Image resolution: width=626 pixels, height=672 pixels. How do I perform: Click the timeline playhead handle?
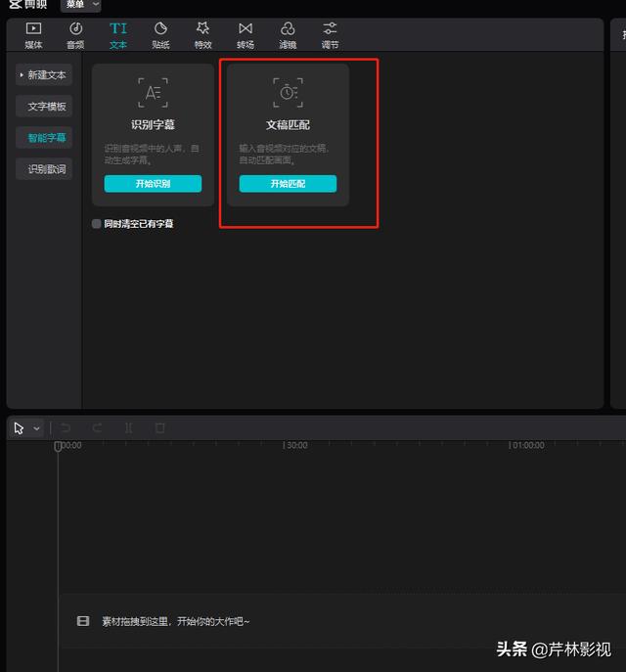58,446
